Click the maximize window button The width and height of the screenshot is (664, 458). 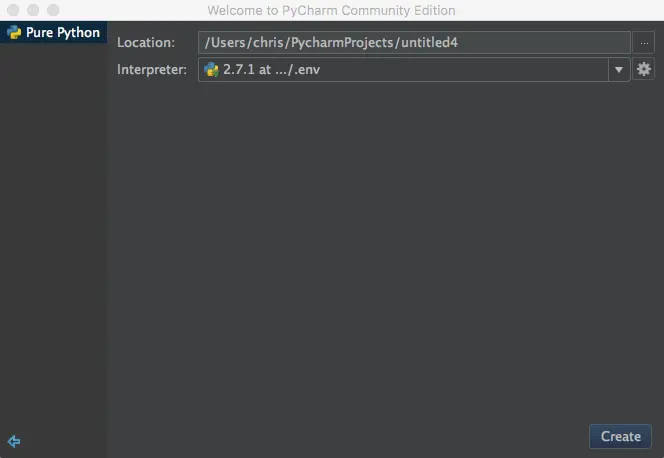[53, 10]
